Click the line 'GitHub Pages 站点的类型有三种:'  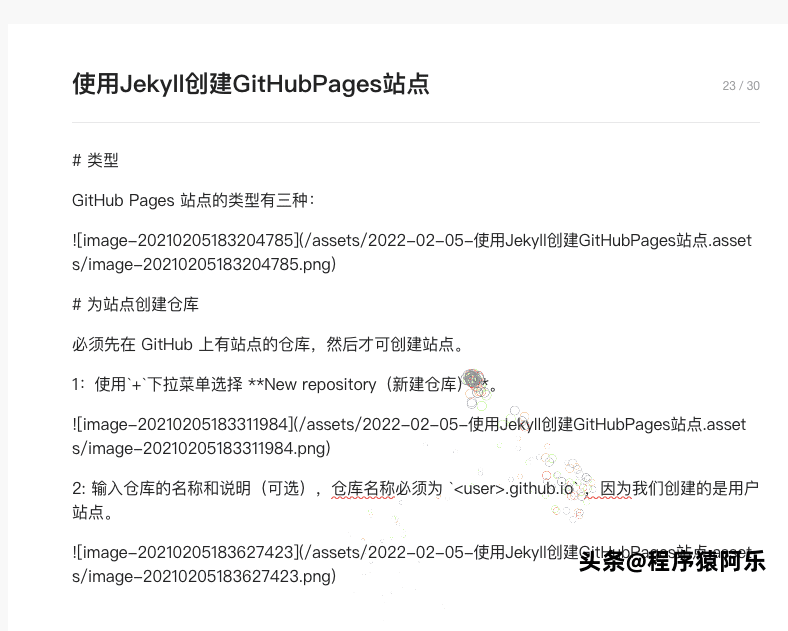(193, 200)
